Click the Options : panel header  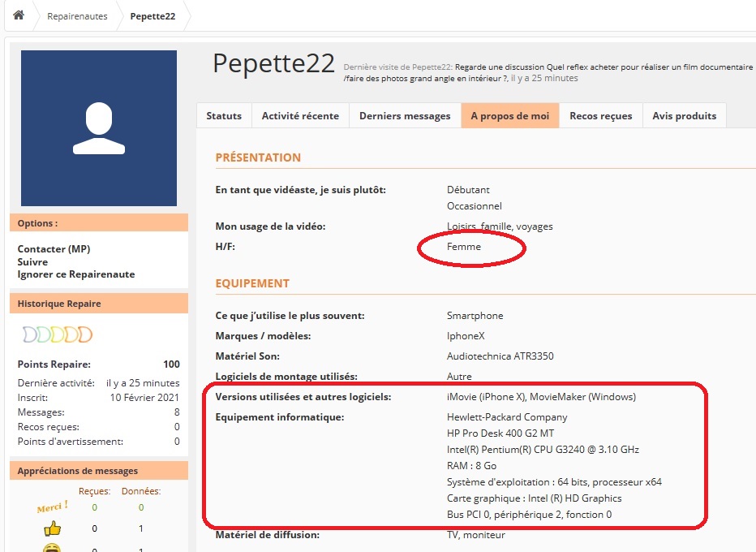[x=99, y=223]
